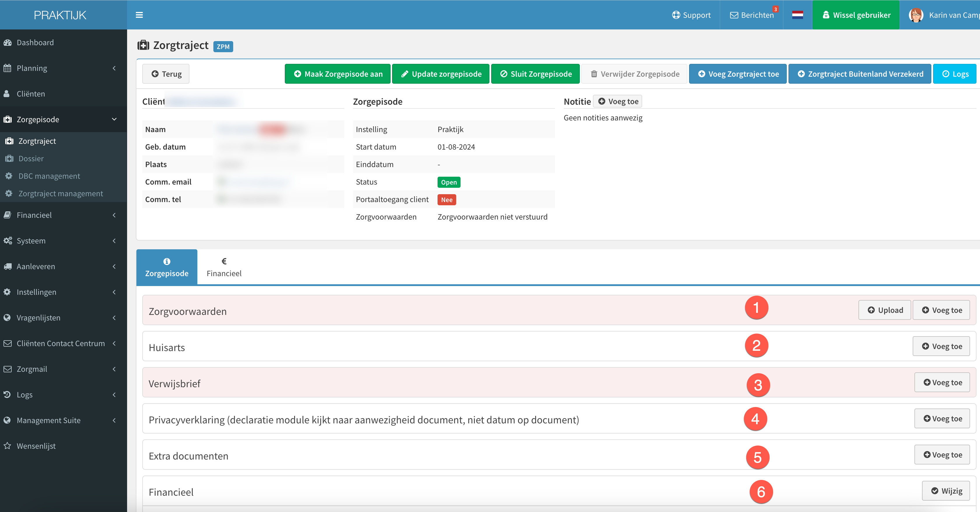Click Voeg toe in Privacyverklaring row
The height and width of the screenshot is (512, 980).
[x=942, y=418]
